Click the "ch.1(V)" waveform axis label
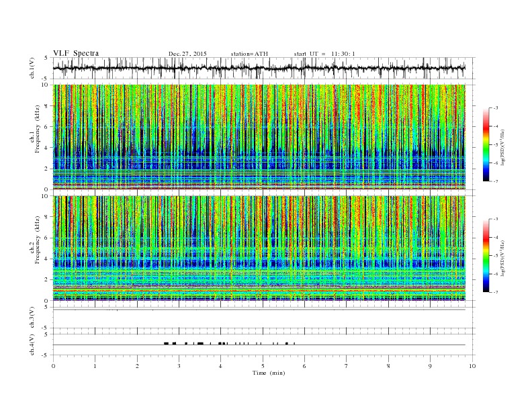The width and height of the screenshot is (532, 411). tap(32, 68)
